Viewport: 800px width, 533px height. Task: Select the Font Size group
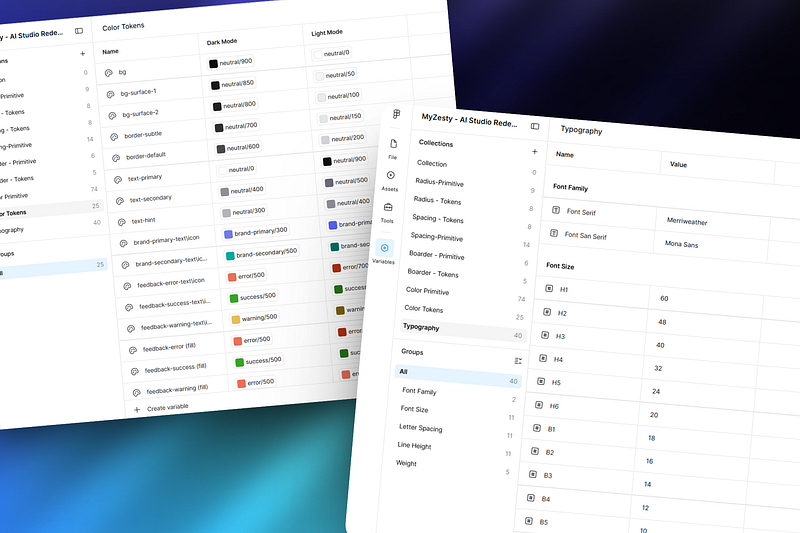point(414,409)
